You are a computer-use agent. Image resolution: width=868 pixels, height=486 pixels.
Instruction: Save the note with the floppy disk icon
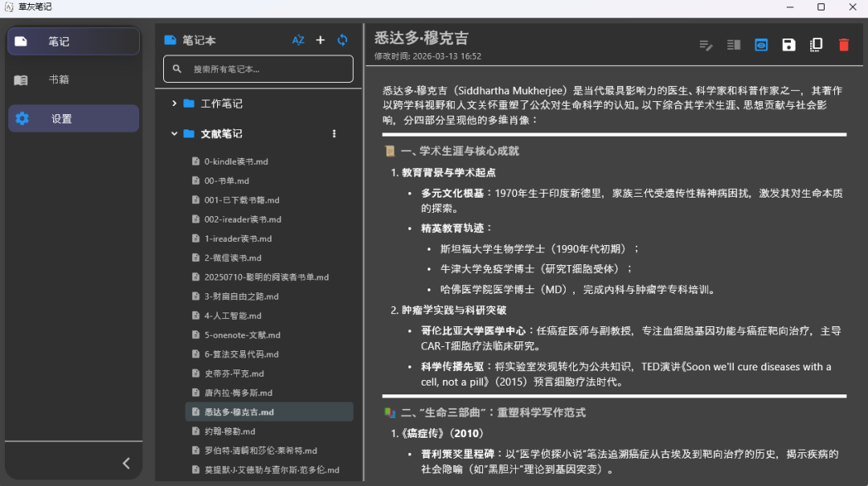click(x=788, y=45)
